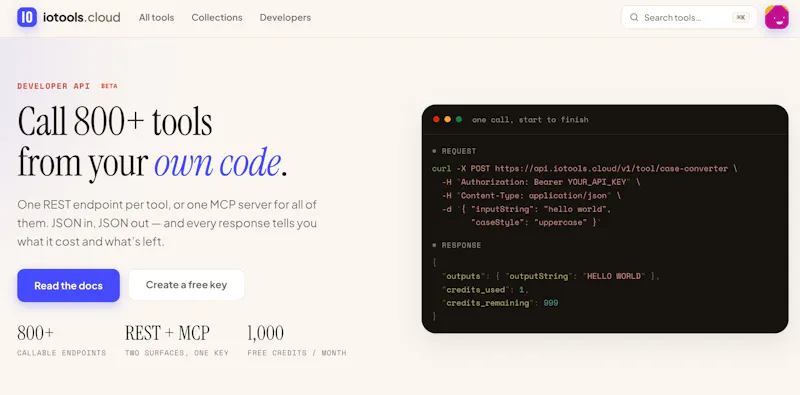Click the 'Call 800+ tools' heading

point(115,122)
